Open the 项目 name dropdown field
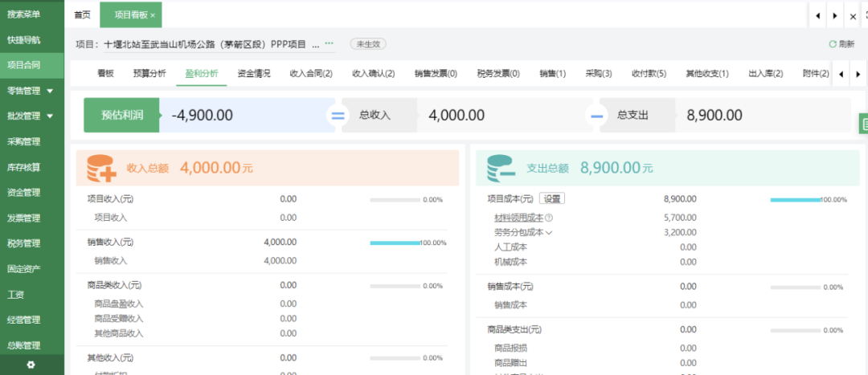The width and height of the screenshot is (868, 375). coord(219,44)
